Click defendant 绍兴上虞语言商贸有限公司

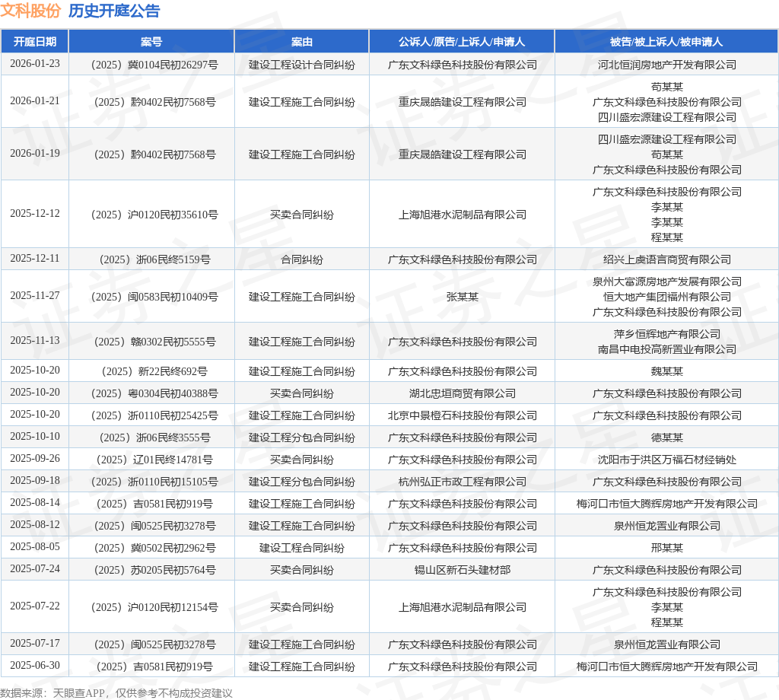point(666,259)
